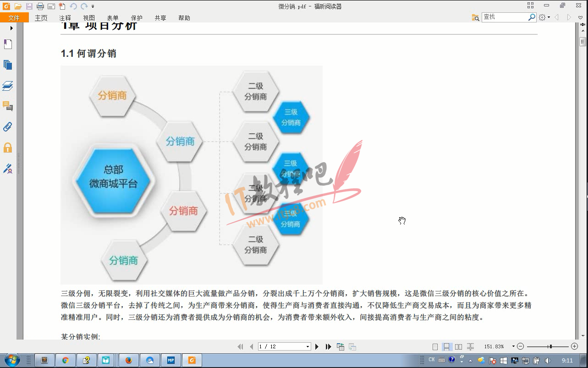This screenshot has height=368, width=588.
Task: Select facing pages view mode
Action: [x=458, y=347]
